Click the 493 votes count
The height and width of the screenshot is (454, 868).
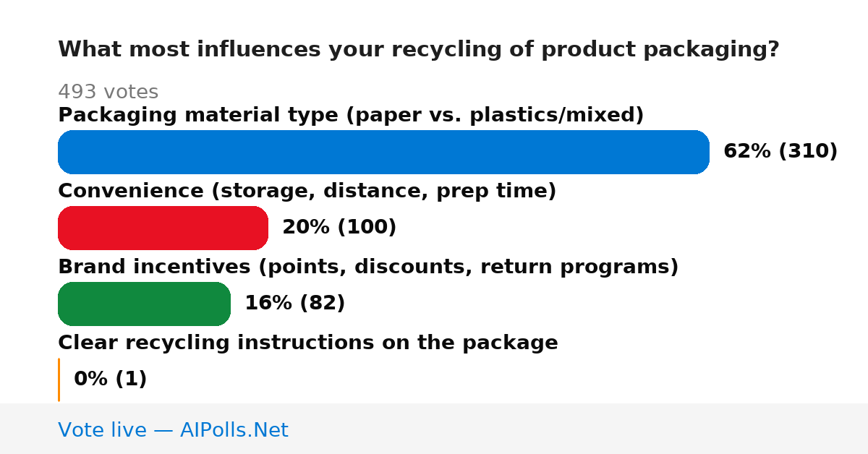pos(108,92)
